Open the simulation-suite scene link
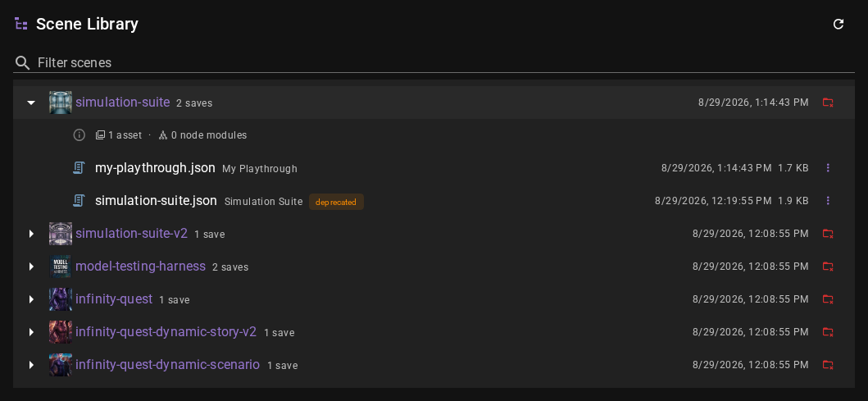The width and height of the screenshot is (868, 401). pos(122,102)
